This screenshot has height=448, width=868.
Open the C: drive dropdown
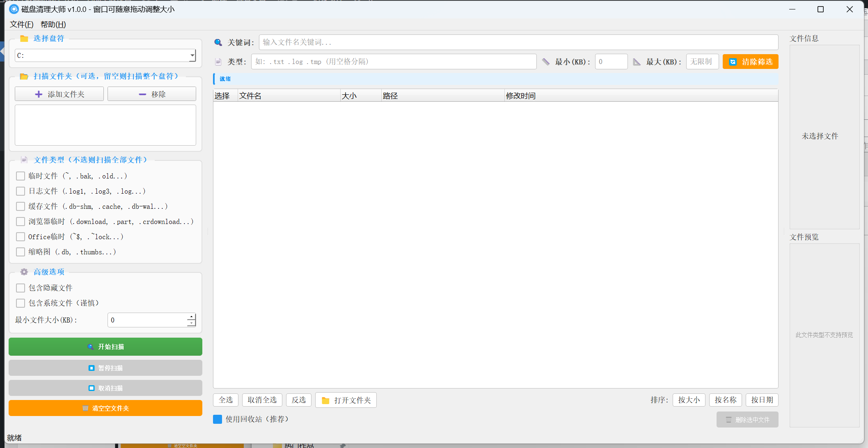(x=192, y=55)
